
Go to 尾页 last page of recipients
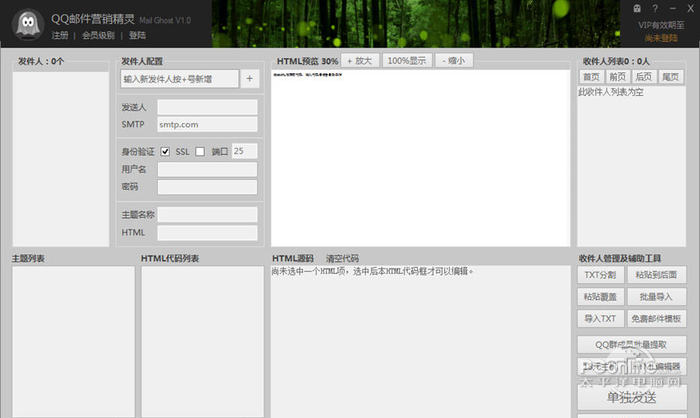click(670, 77)
